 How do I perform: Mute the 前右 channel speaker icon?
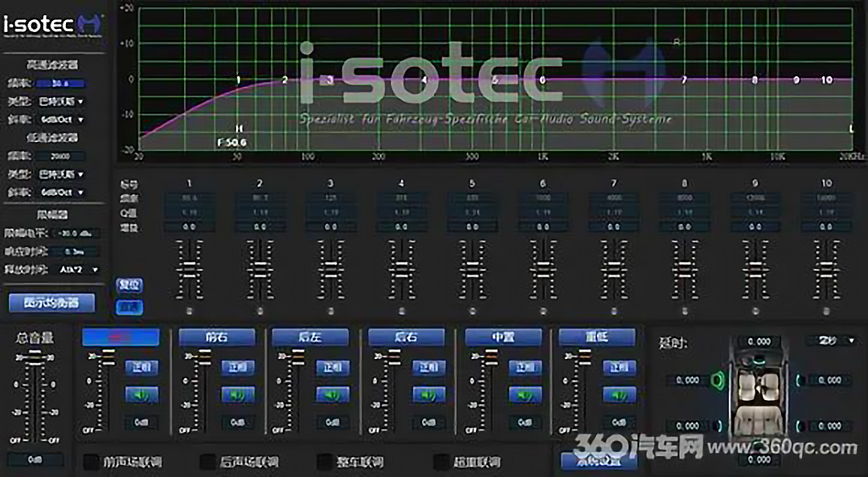point(238,394)
